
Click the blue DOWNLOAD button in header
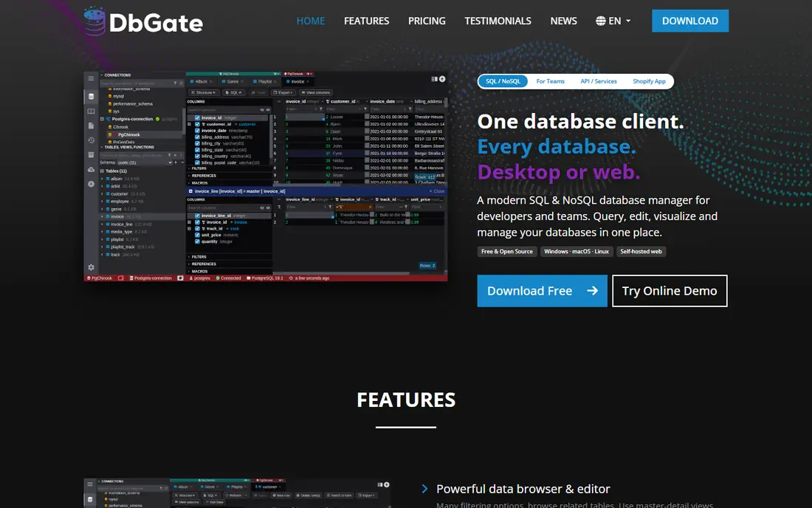point(689,21)
